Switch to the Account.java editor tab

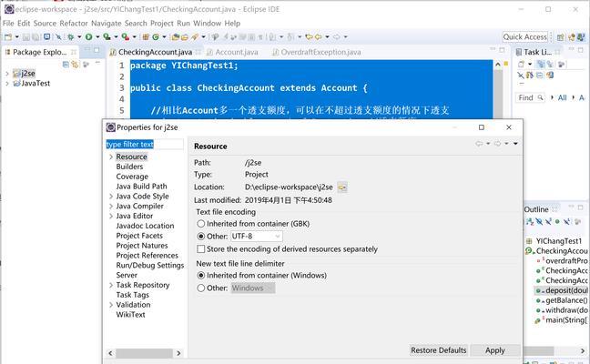pyautogui.click(x=232, y=52)
